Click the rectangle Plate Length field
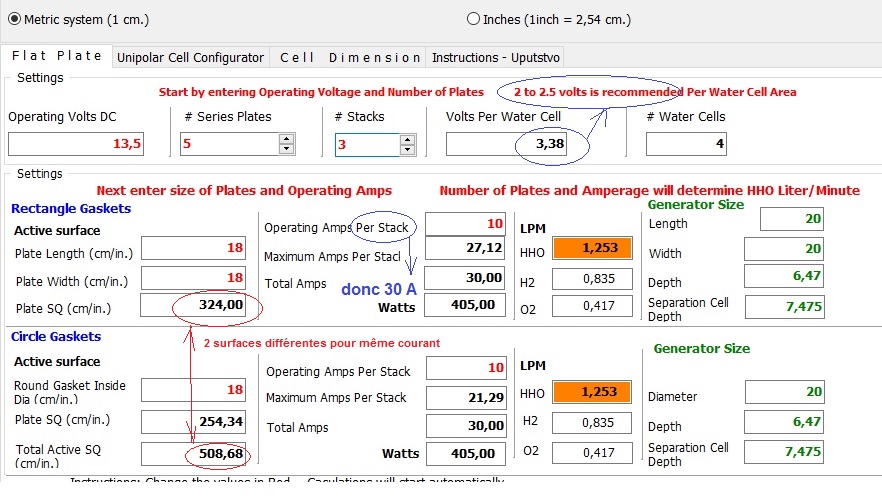Image resolution: width=882 pixels, height=496 pixels. [194, 248]
